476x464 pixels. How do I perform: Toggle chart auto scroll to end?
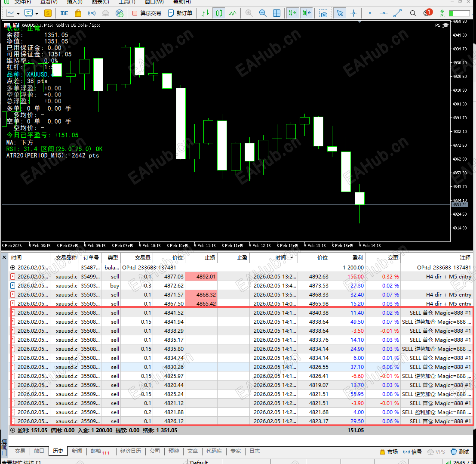tap(293, 13)
